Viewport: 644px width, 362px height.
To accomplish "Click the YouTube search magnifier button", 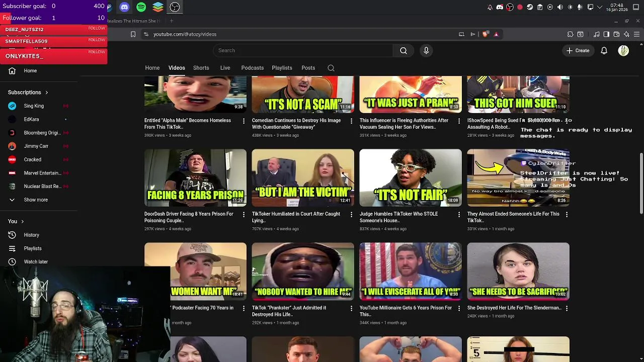I will (404, 50).
